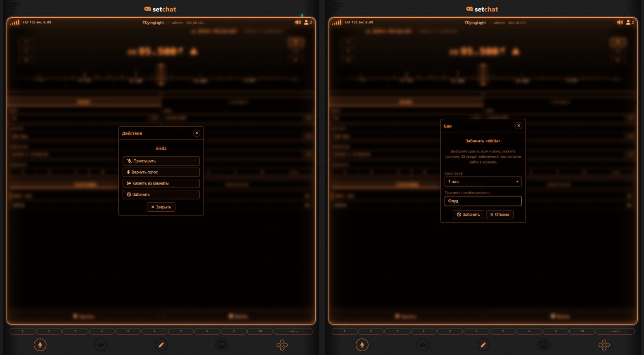Select channel 10 in the left window
The height and width of the screenshot is (355, 644).
(260, 331)
